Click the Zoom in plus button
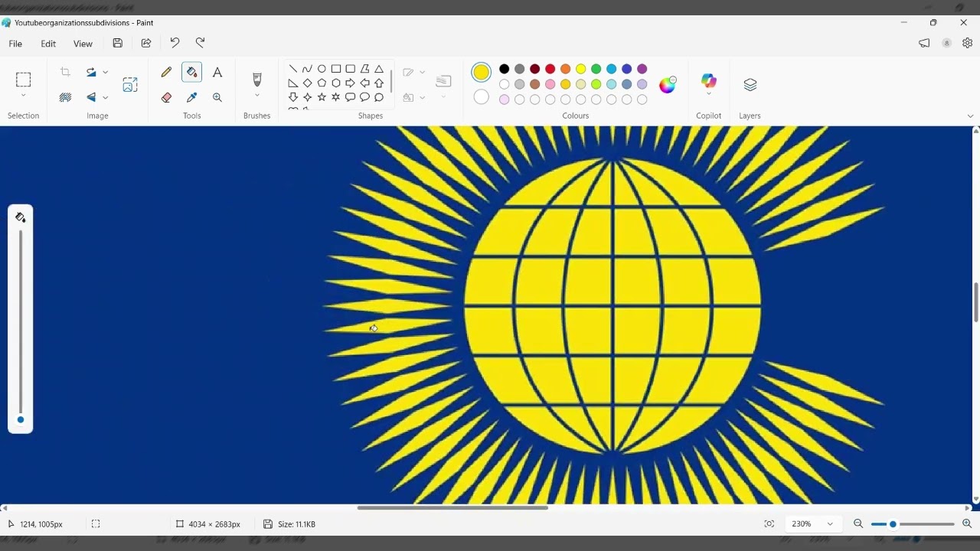This screenshot has width=980, height=551. tap(967, 524)
